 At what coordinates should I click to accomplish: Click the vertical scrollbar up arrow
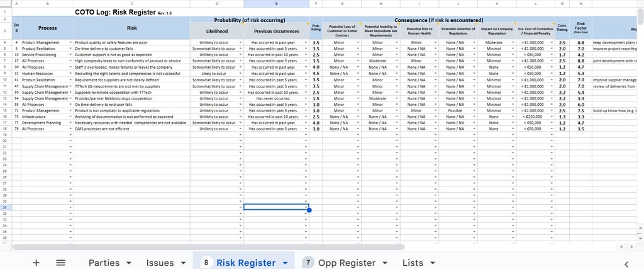pos(640,228)
